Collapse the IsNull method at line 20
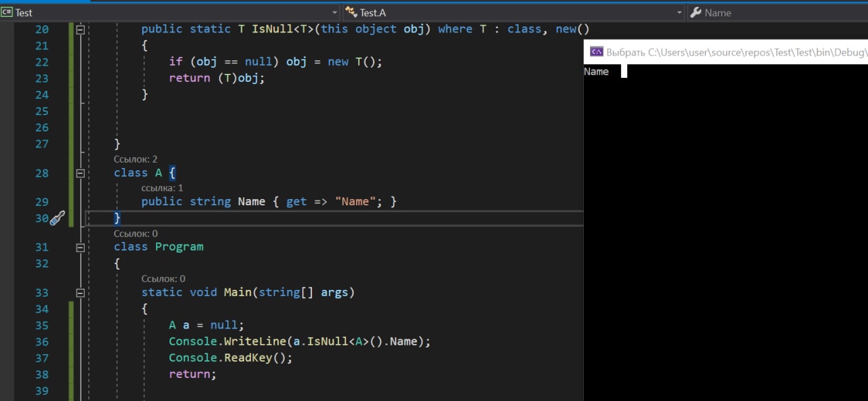The width and height of the screenshot is (868, 401). (x=80, y=30)
